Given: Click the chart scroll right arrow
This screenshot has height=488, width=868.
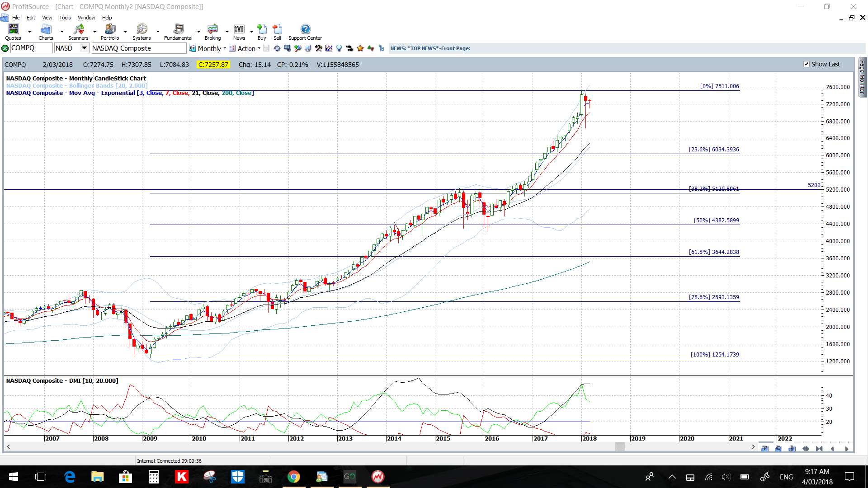Looking at the screenshot, I should (753, 447).
